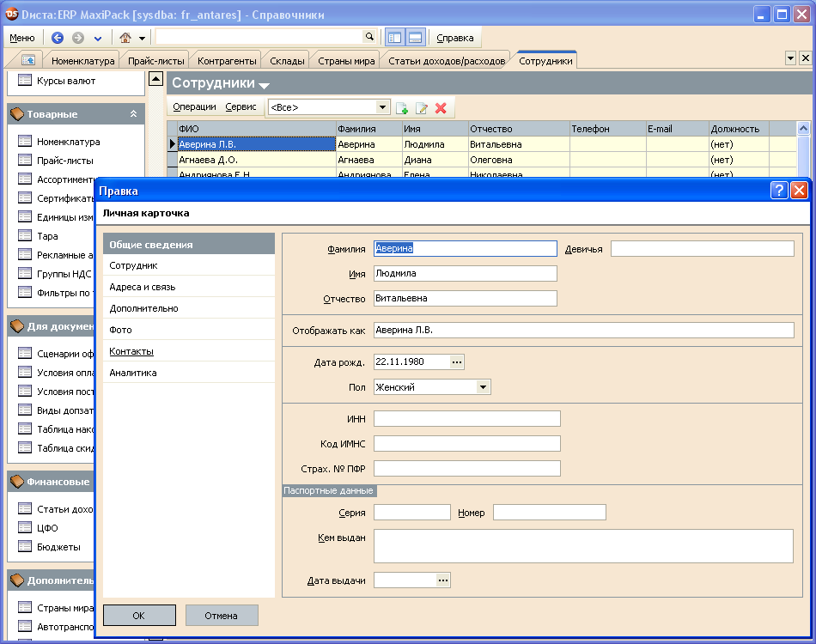Open the Дата рожд. date picker button
Viewport: 816px width, 644px height.
(x=457, y=362)
